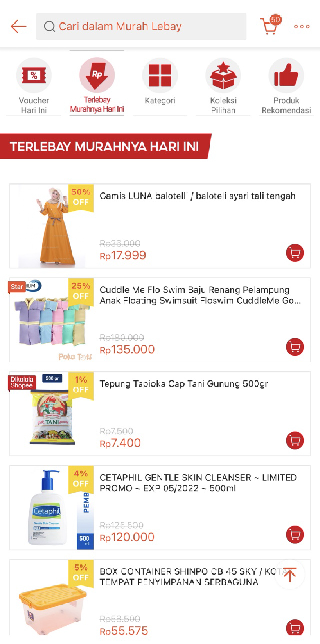Viewport: 320px width, 644px height.
Task: Open Gamis LUNA balotelli product title
Action: [198, 196]
